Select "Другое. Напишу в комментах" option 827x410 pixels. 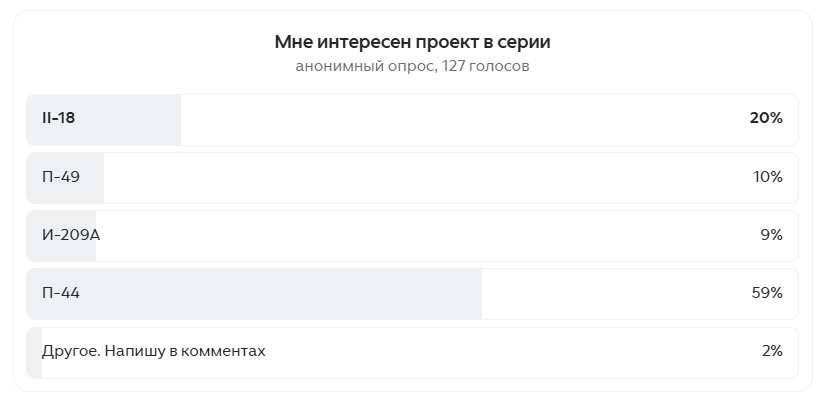153,351
